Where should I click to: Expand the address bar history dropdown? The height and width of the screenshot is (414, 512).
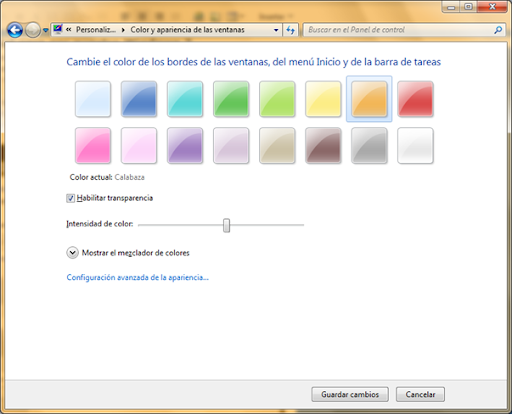276,30
